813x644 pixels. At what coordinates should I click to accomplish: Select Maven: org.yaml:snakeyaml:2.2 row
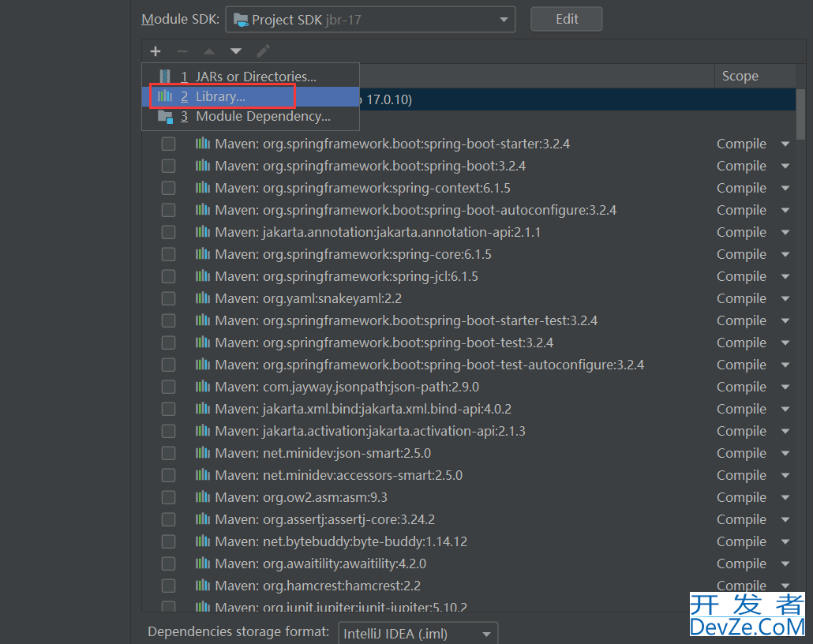(x=469, y=298)
